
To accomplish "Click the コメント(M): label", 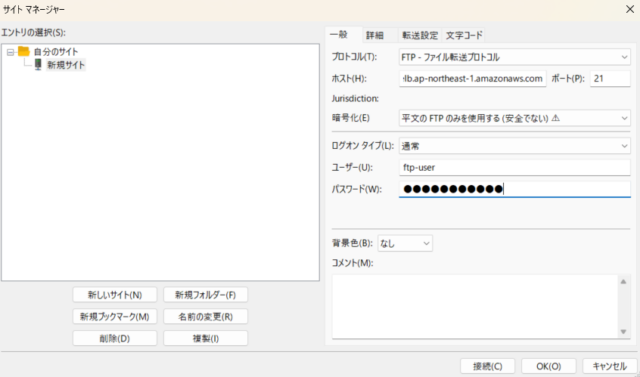I will pos(352,263).
